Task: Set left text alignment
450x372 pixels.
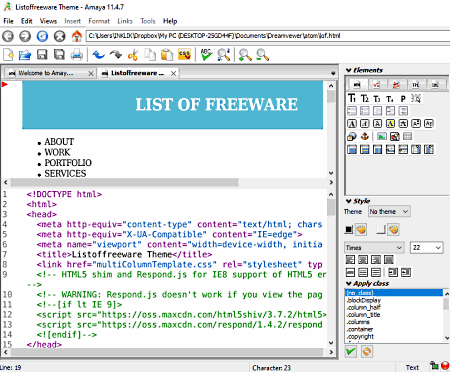Action: 350,259
